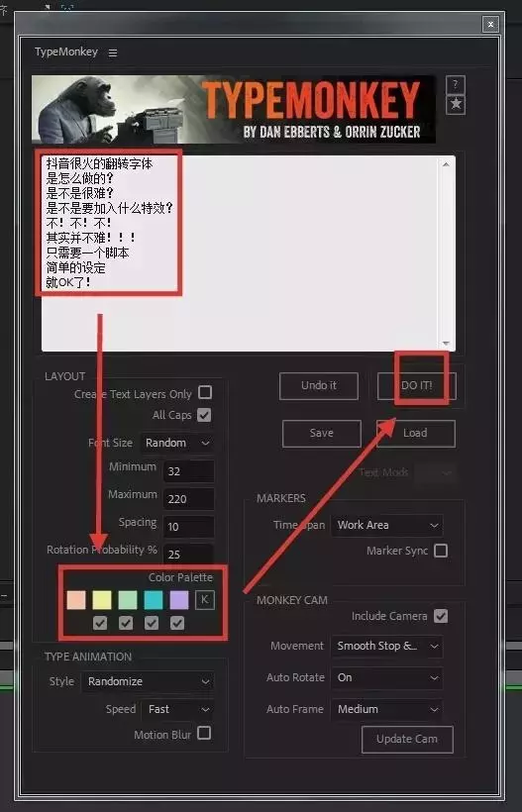Pick the peach color swatch
Viewport: 522px width, 812px height.
tap(76, 600)
